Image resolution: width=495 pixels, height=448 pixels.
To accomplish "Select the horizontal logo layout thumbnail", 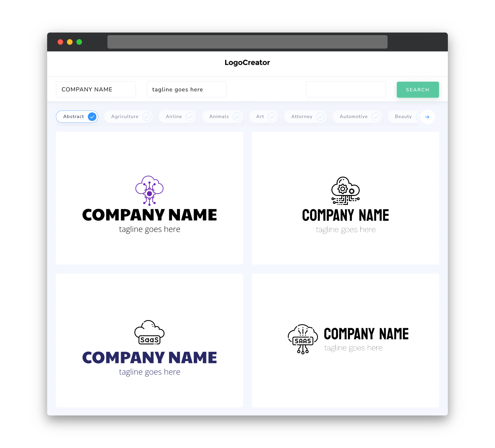I will [x=345, y=341].
